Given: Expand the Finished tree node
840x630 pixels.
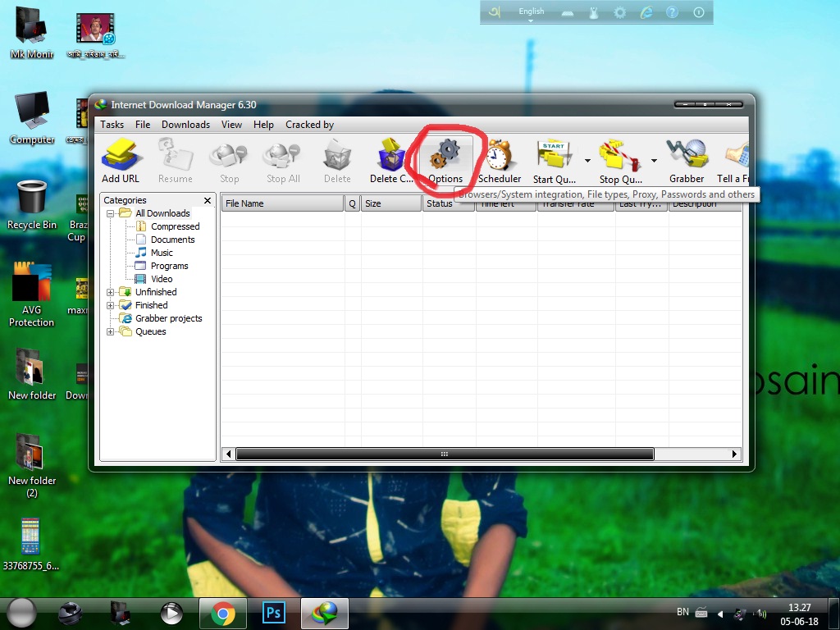Looking at the screenshot, I should (111, 305).
